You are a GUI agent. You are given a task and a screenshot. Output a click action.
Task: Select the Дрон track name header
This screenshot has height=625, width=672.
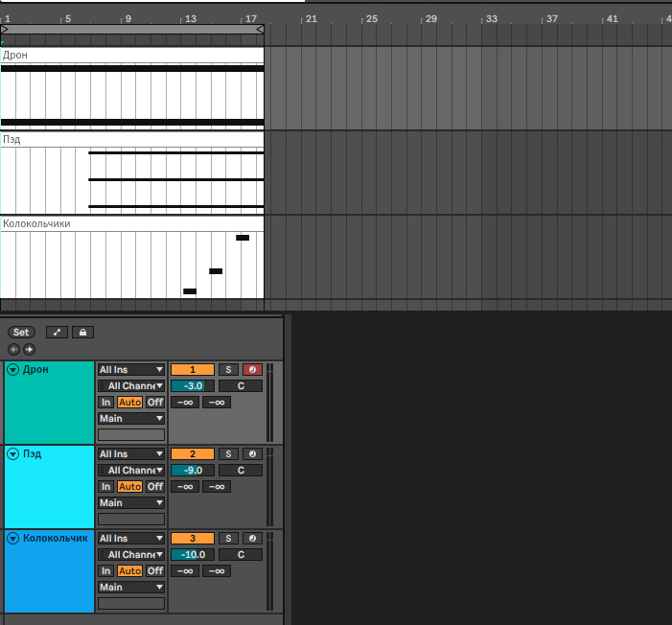coord(49,403)
